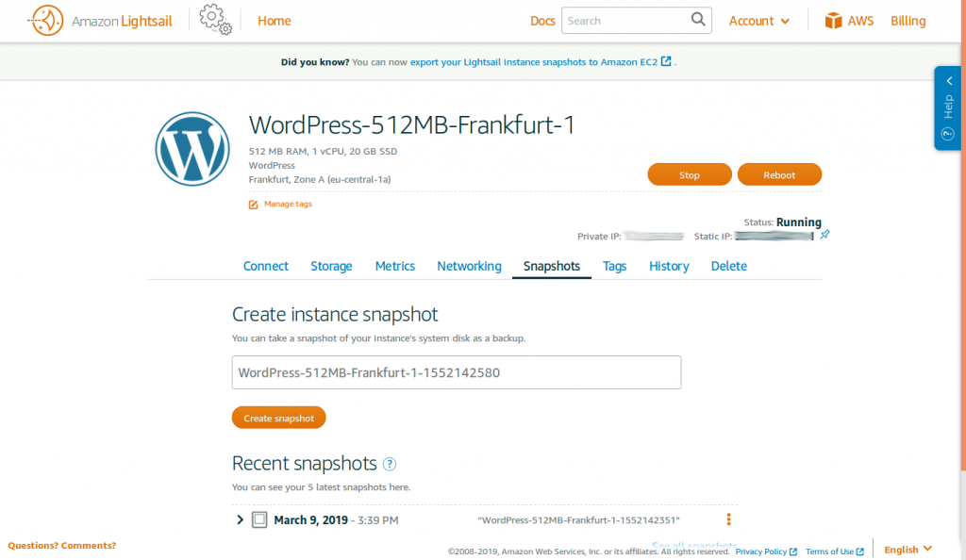Select the Snapshots tab
The height and width of the screenshot is (560, 966).
click(552, 267)
